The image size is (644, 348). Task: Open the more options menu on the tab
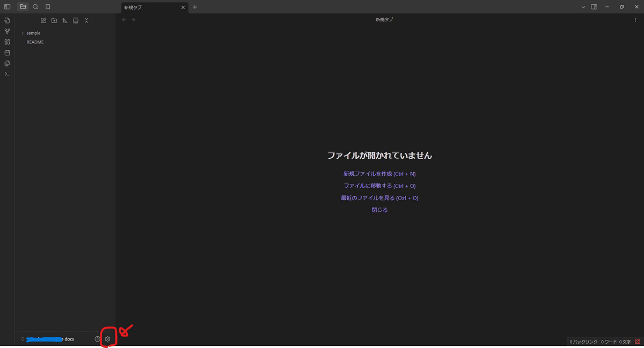point(636,19)
